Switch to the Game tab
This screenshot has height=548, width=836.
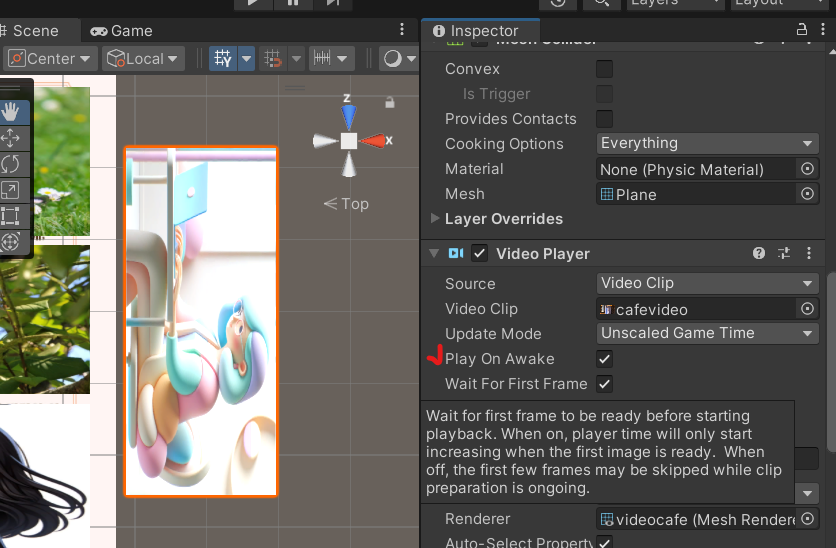[122, 31]
